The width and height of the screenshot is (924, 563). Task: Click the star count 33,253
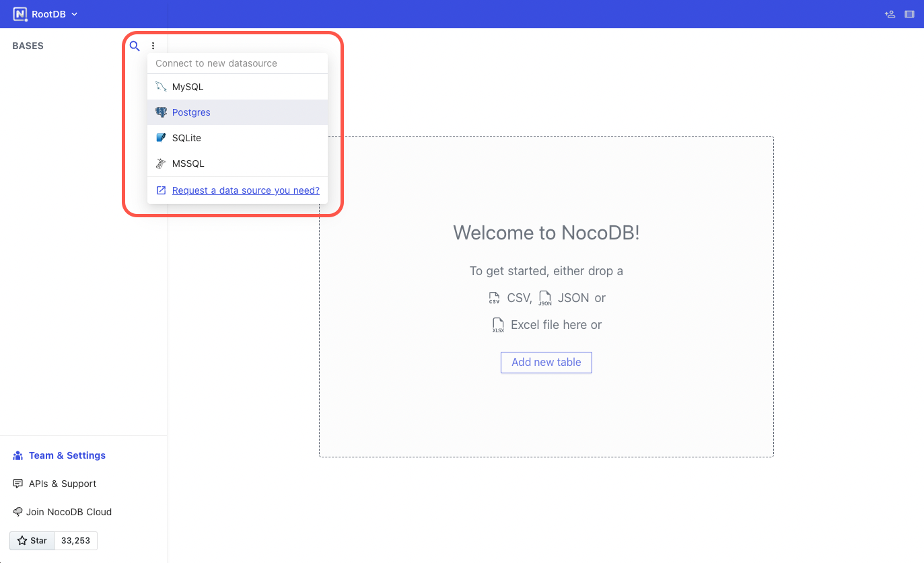click(x=75, y=541)
